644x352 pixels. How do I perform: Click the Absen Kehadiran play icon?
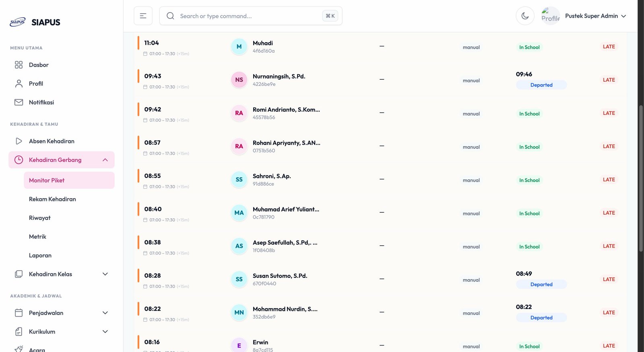pyautogui.click(x=19, y=141)
